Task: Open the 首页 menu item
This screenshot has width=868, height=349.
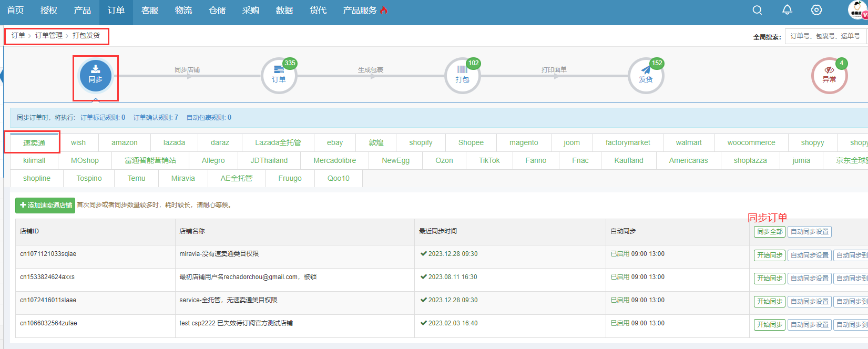Action: tap(15, 10)
